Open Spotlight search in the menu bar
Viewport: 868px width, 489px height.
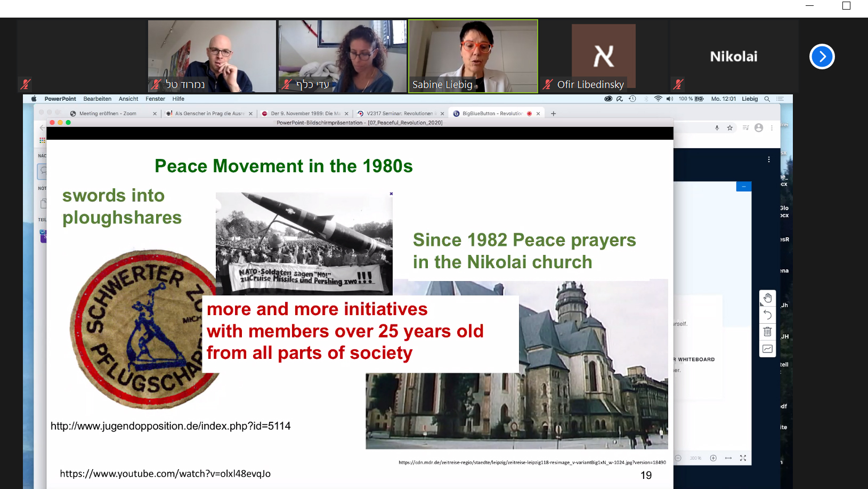[767, 99]
